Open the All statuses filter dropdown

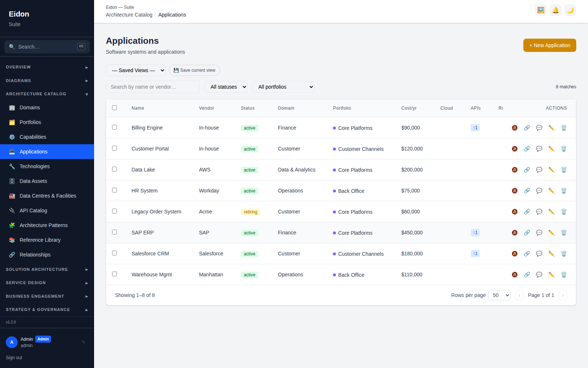pos(226,87)
